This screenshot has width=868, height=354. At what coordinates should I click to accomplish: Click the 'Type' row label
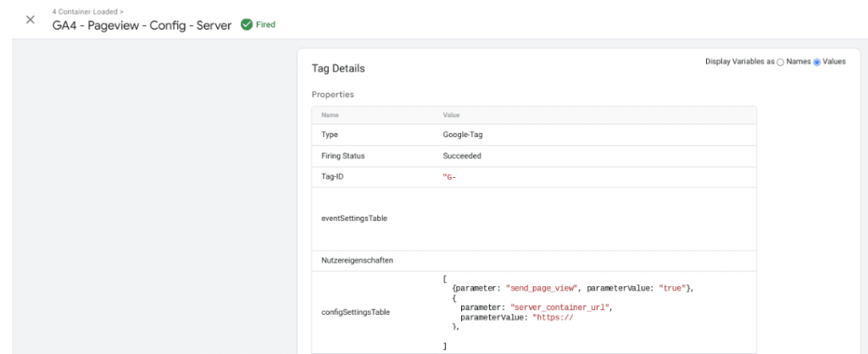click(330, 135)
